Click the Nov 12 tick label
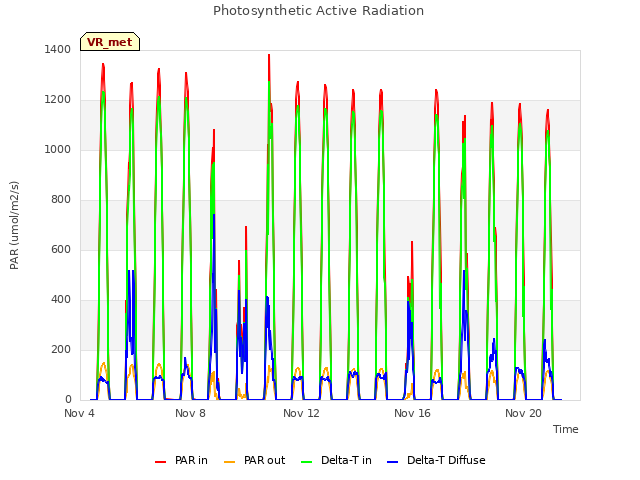Screen dimensions: 640x480 point(301,413)
